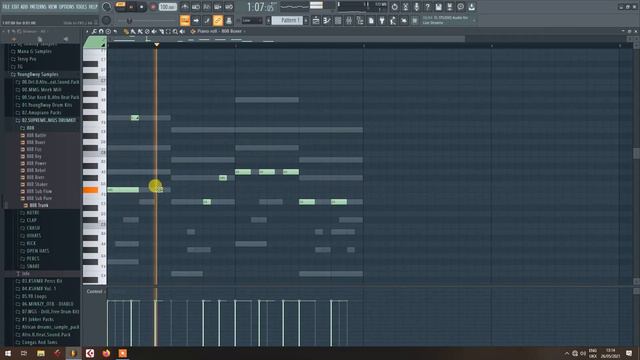Select the Zoom magnifier tool in piano roll
640x360 pixels.
coord(175,31)
